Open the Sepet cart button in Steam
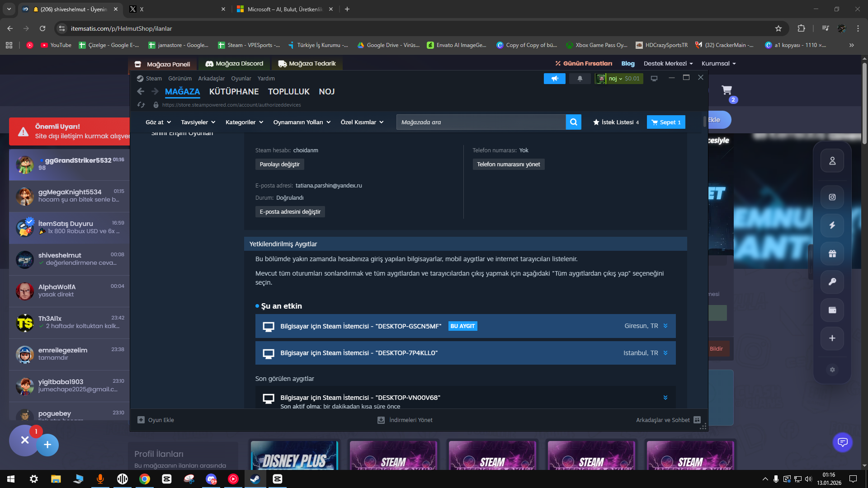This screenshot has width=868, height=488. pyautogui.click(x=666, y=122)
